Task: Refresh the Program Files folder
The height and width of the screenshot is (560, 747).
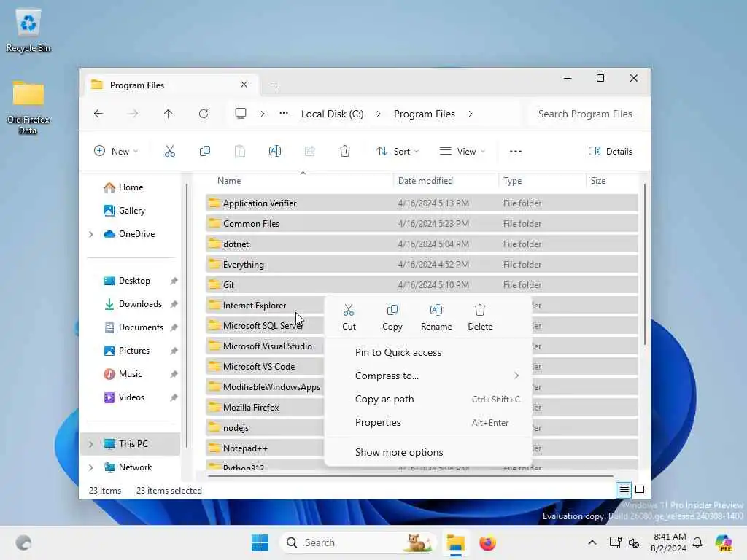Action: [204, 114]
